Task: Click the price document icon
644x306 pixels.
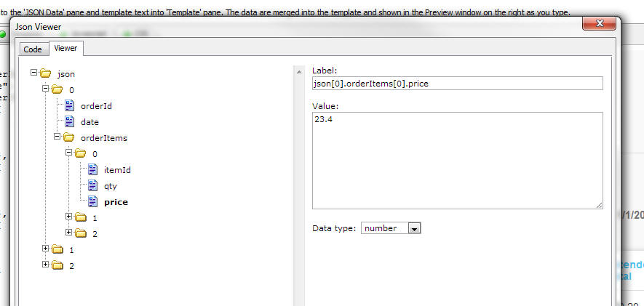Action: [x=93, y=202]
